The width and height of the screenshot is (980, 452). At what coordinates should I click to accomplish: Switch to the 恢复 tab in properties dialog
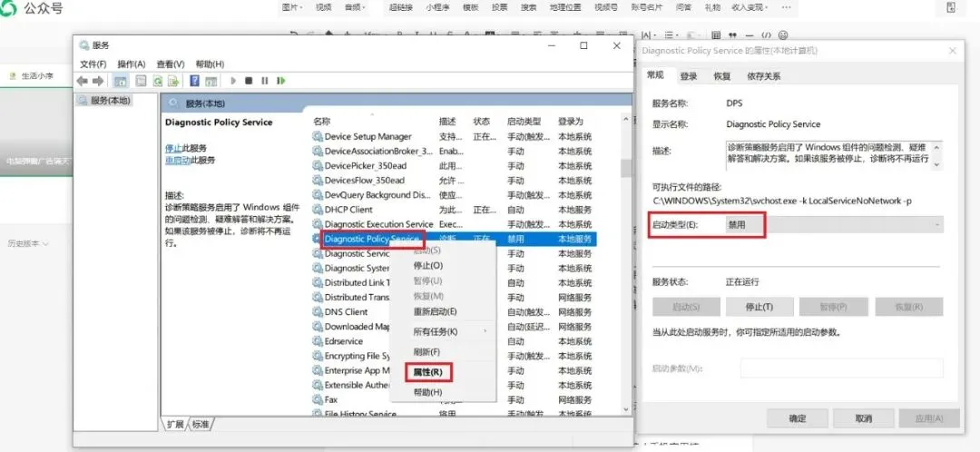(x=722, y=76)
